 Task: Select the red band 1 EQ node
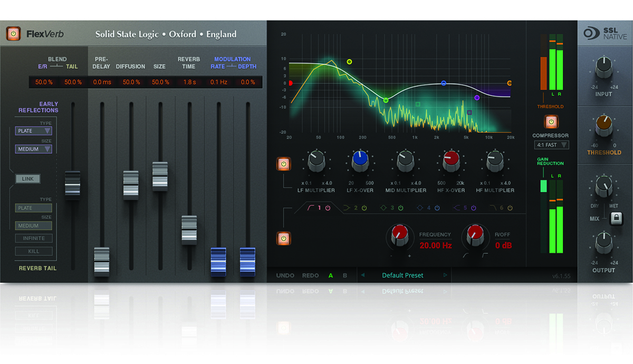(x=290, y=83)
